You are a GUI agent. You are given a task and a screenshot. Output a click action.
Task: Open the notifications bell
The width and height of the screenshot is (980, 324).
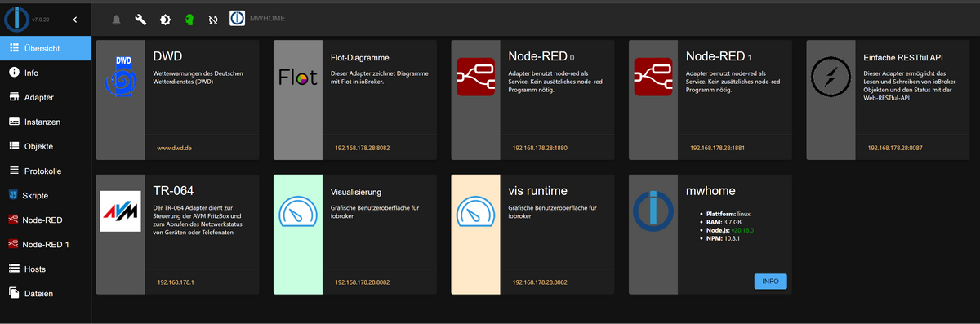point(116,19)
